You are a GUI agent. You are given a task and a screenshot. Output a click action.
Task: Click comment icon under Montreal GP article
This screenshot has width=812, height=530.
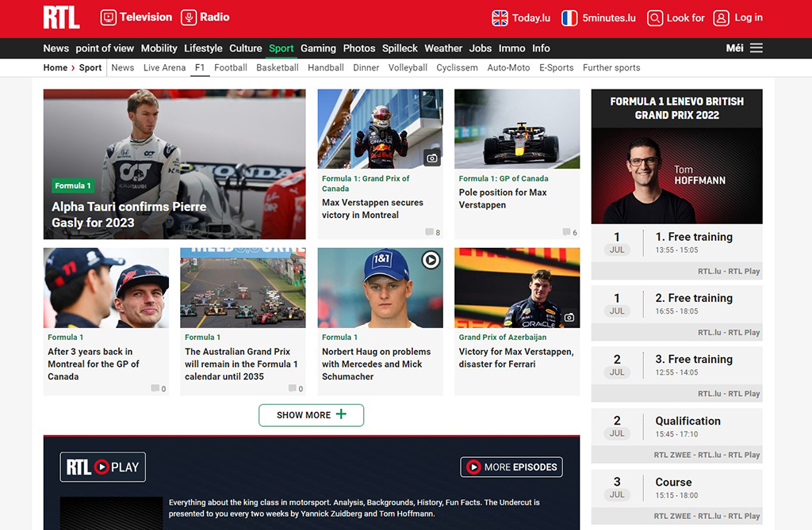pos(155,388)
